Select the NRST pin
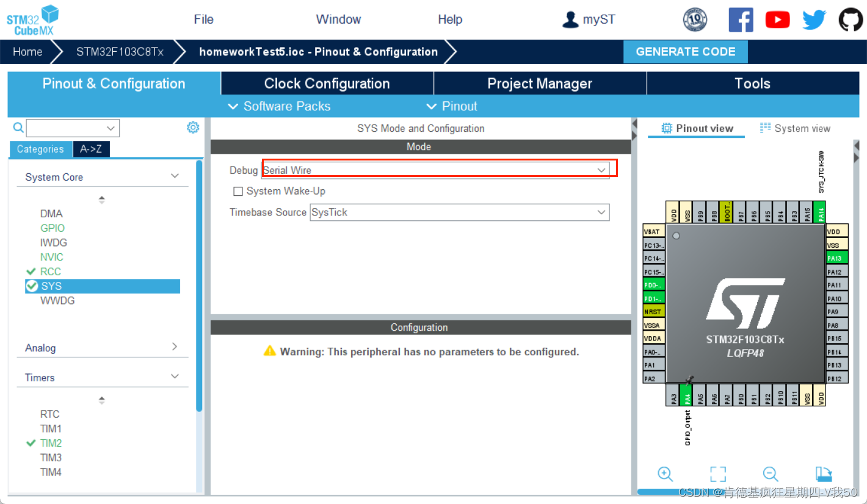Screen dimensions: 867x504 653,312
